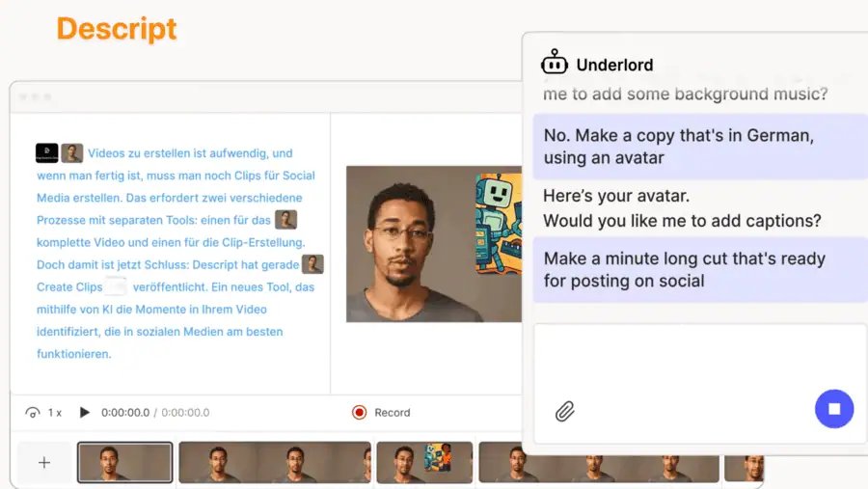The height and width of the screenshot is (489, 868).
Task: Click the black slide marker at script start
Action: pos(47,152)
